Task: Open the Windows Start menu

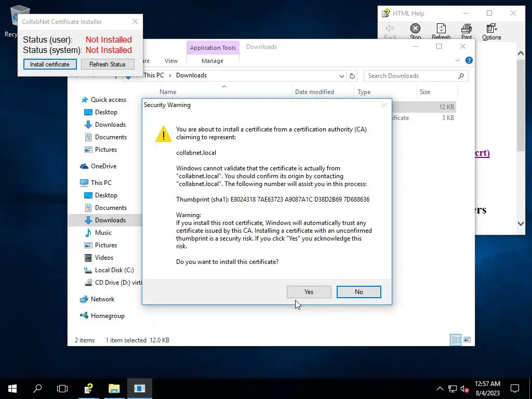Action: 12,389
